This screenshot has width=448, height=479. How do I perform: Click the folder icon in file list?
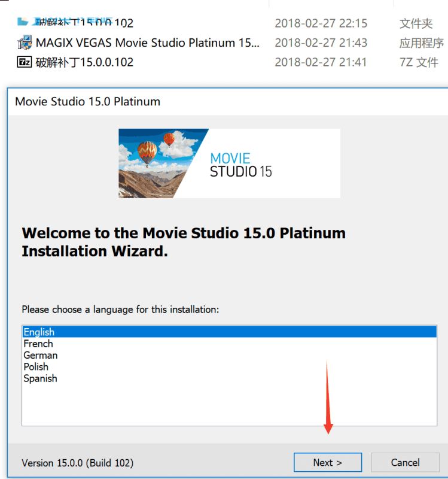tap(23, 22)
